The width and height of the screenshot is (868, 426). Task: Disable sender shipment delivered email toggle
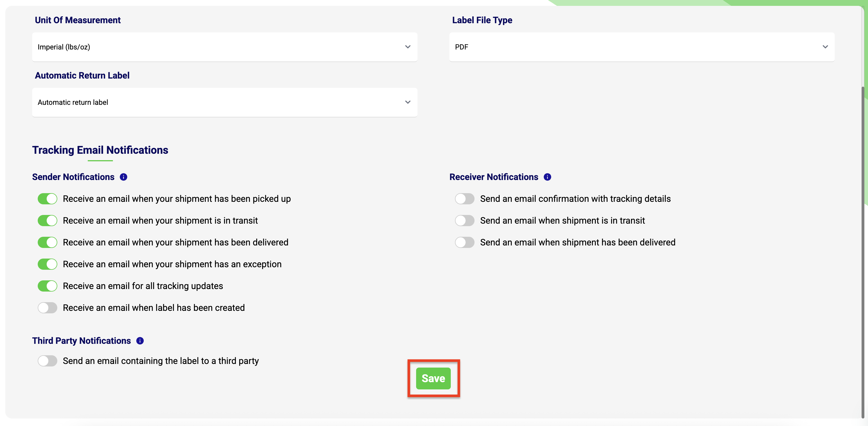tap(48, 242)
